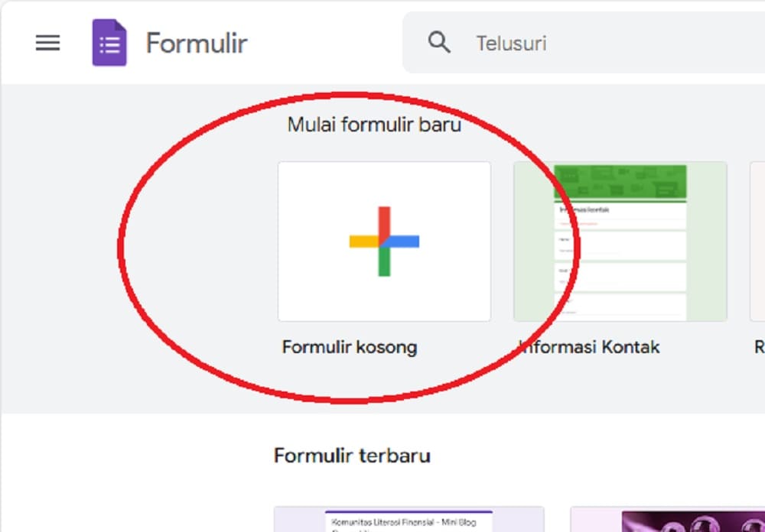Open the Informasi Kontak template thumbnail
The image size is (765, 532).
coord(620,242)
